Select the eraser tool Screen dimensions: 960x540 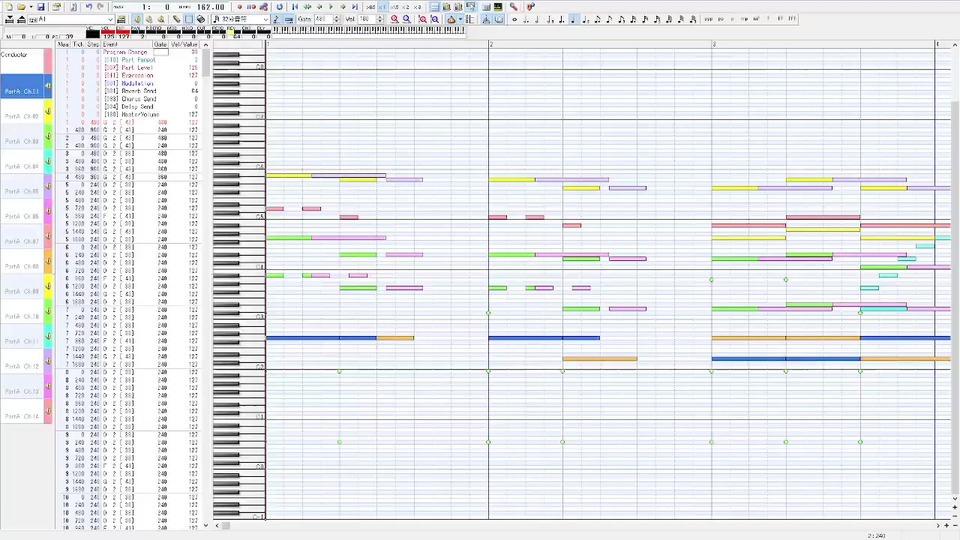point(200,19)
